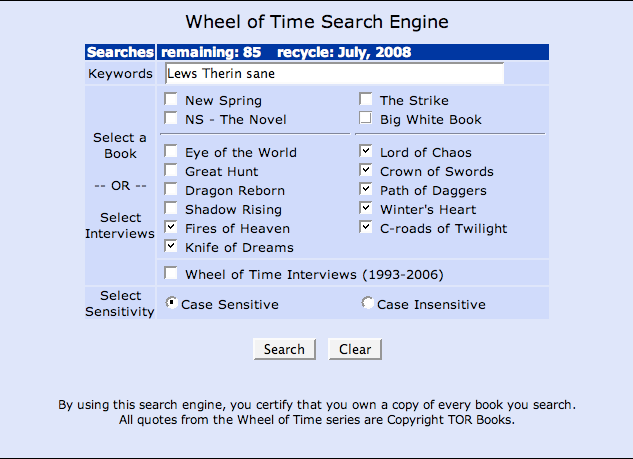Deselect C-roads of Twilight
633x459 pixels.
click(366, 227)
